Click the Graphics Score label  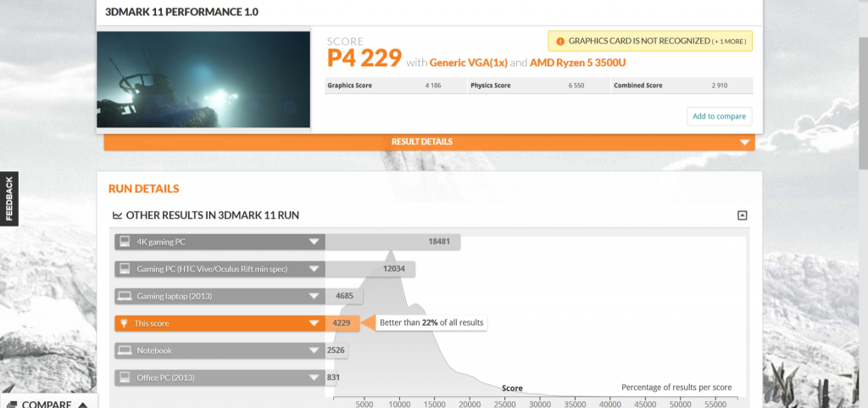pyautogui.click(x=349, y=86)
